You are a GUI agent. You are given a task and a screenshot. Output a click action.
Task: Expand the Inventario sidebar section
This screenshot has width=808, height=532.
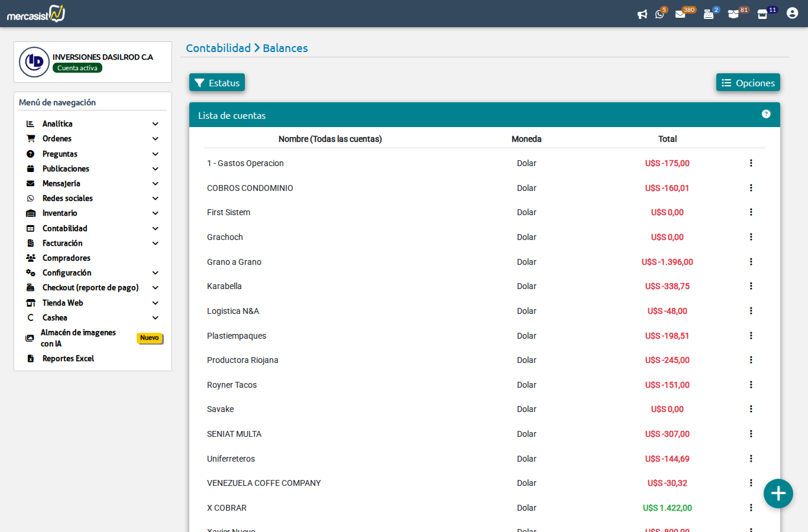click(x=155, y=213)
